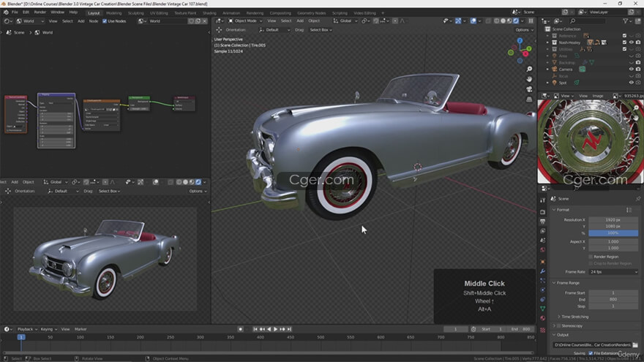
Task: Click Add in main viewport header
Action: coord(300,21)
